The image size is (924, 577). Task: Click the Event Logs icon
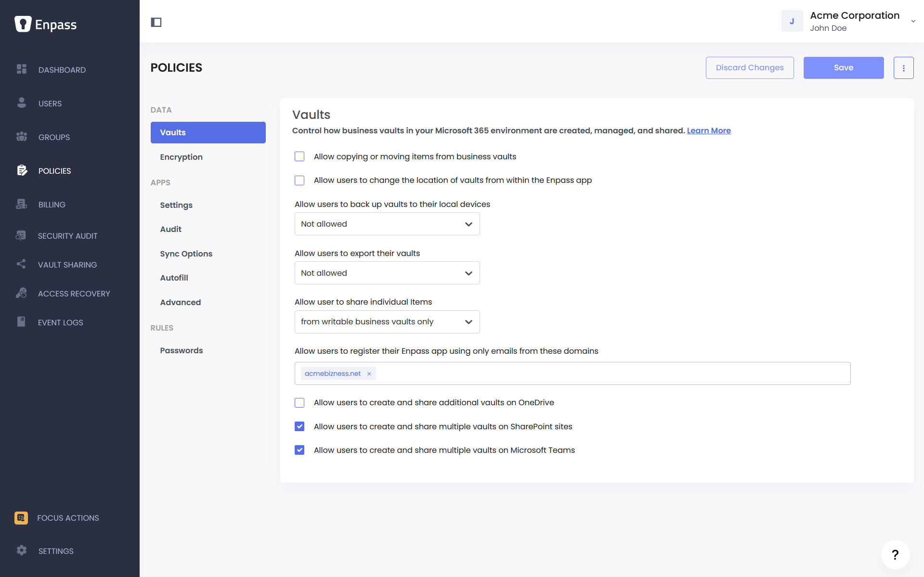pyautogui.click(x=21, y=322)
